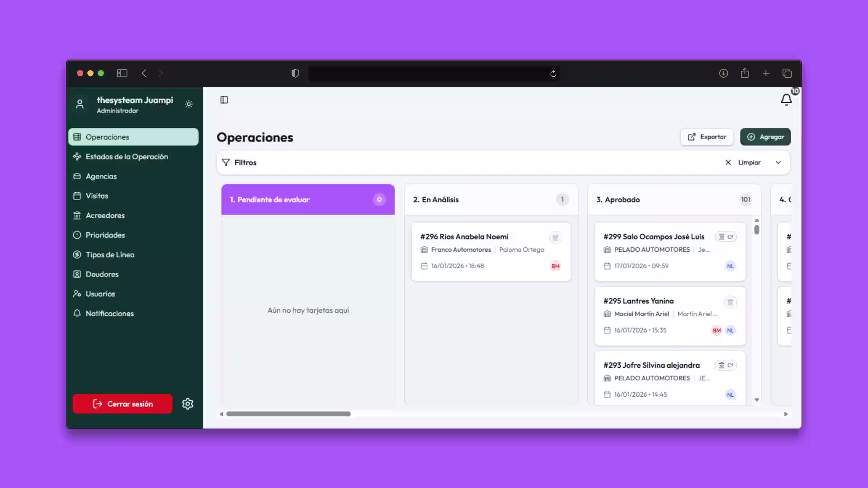This screenshot has height=488, width=868.
Task: Click browser page reload icon
Action: (x=553, y=74)
